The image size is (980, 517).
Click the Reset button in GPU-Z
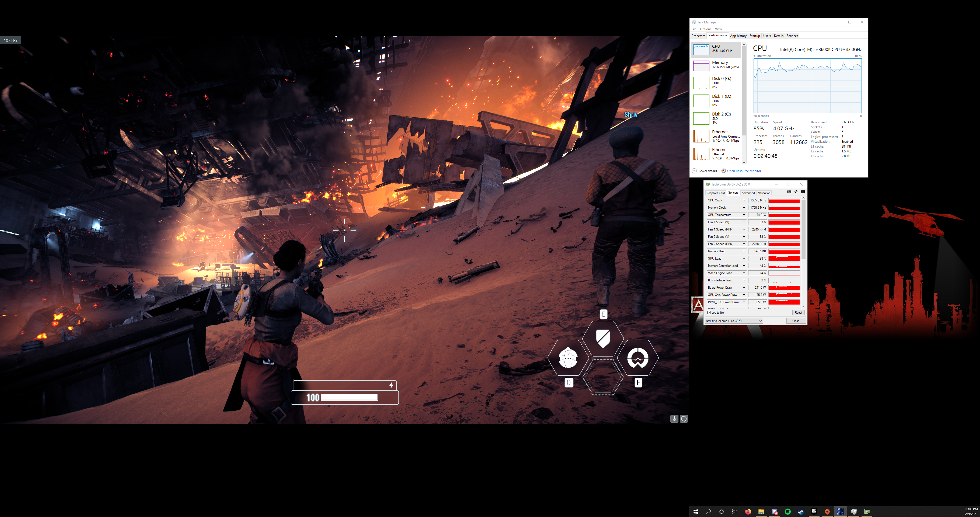798,313
